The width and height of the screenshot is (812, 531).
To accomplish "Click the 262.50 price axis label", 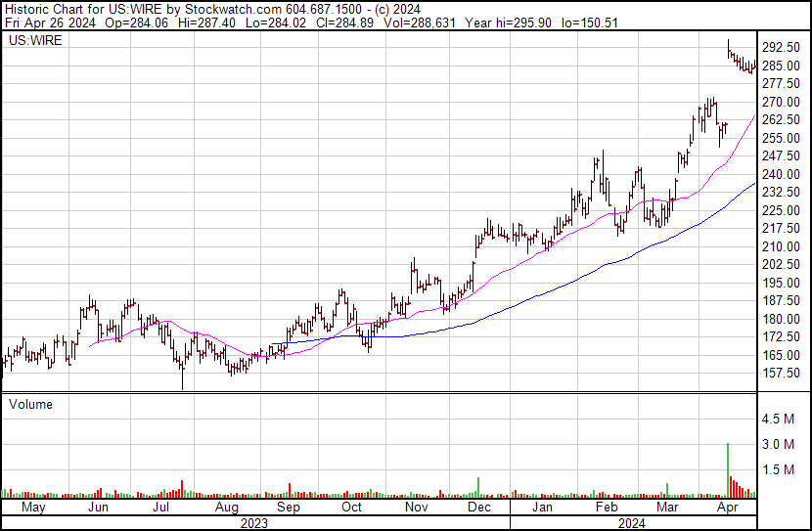I will [x=781, y=119].
